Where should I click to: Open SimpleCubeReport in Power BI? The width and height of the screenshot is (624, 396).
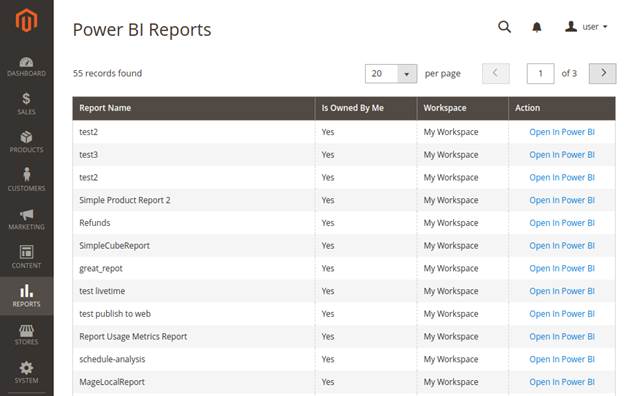coord(562,246)
